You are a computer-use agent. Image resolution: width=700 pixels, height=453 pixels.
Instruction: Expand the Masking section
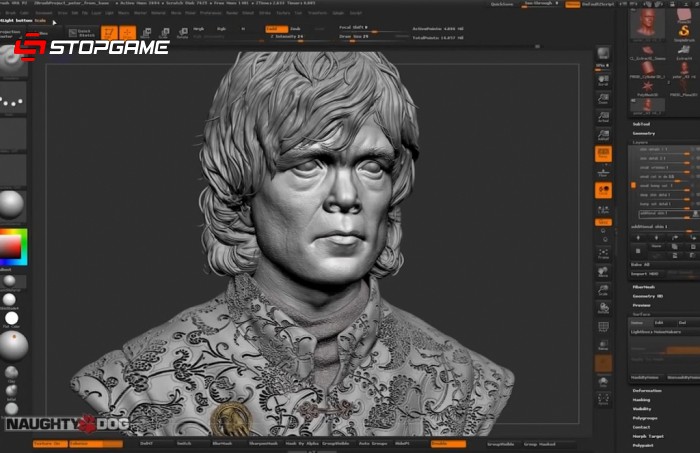(x=642, y=400)
